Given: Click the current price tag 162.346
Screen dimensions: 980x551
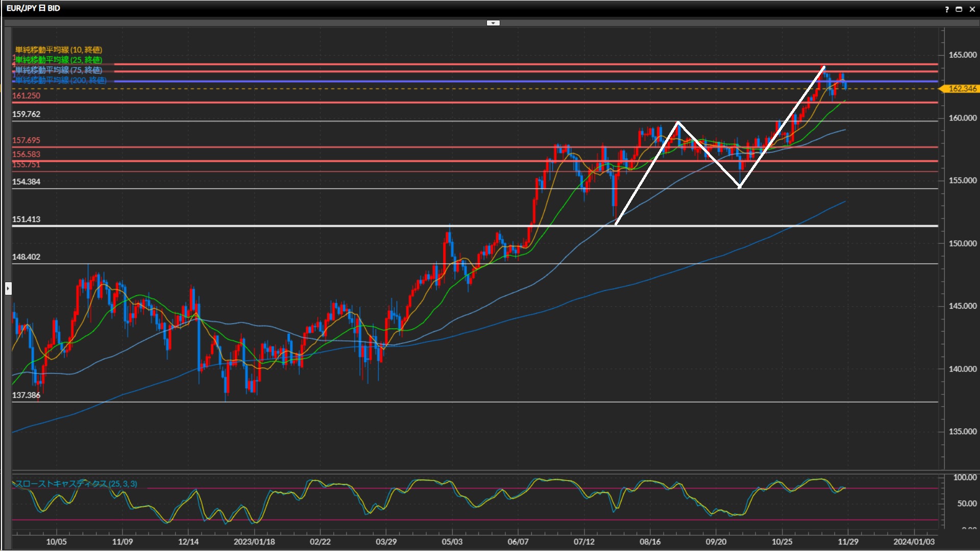Looking at the screenshot, I should pos(962,89).
